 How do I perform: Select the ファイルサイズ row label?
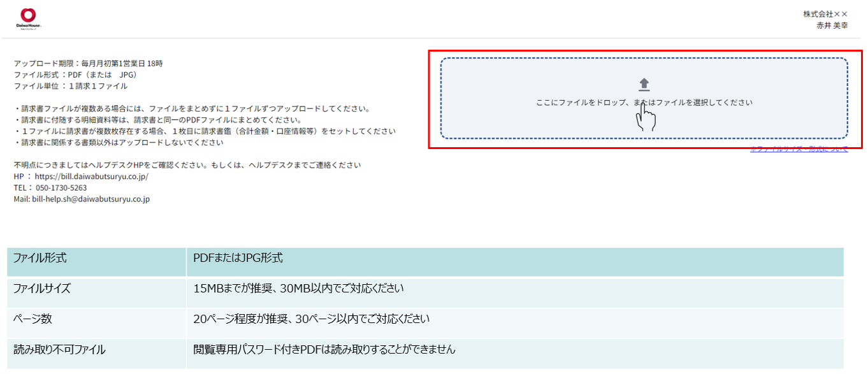(x=42, y=289)
